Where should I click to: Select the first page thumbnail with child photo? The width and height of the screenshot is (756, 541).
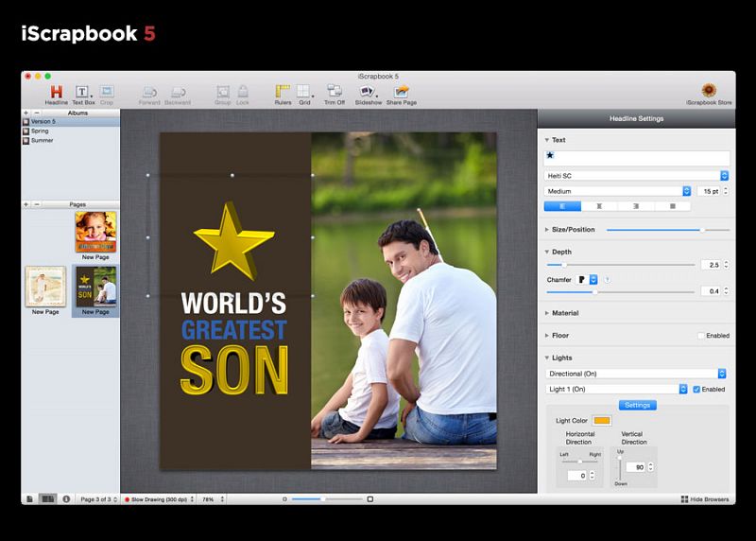(x=95, y=232)
